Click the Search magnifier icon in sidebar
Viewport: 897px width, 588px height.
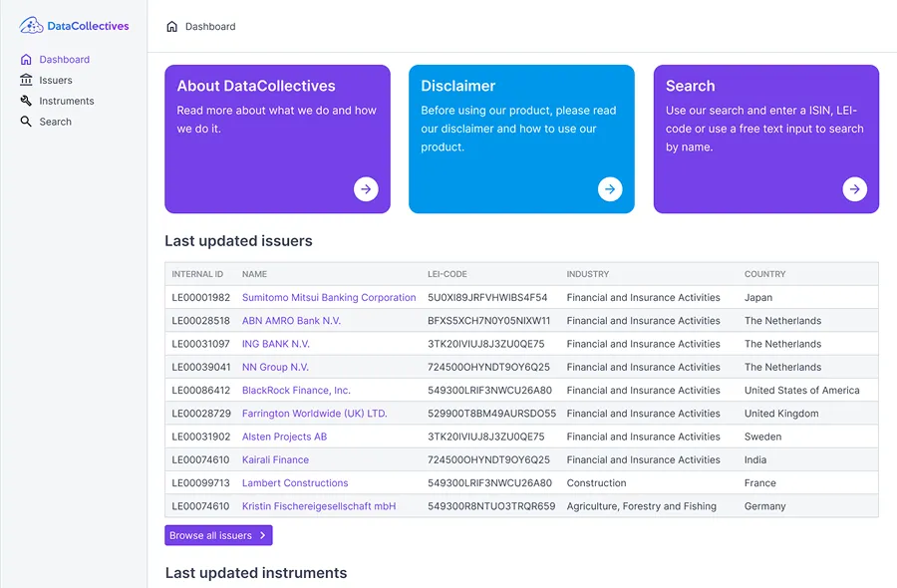(x=26, y=122)
